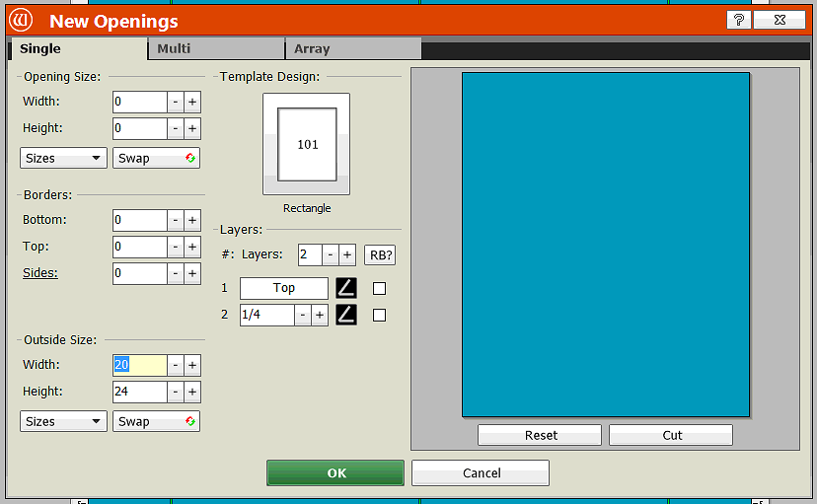This screenshot has height=504, width=817.
Task: Select the Rectangle 101 template design
Action: click(306, 144)
